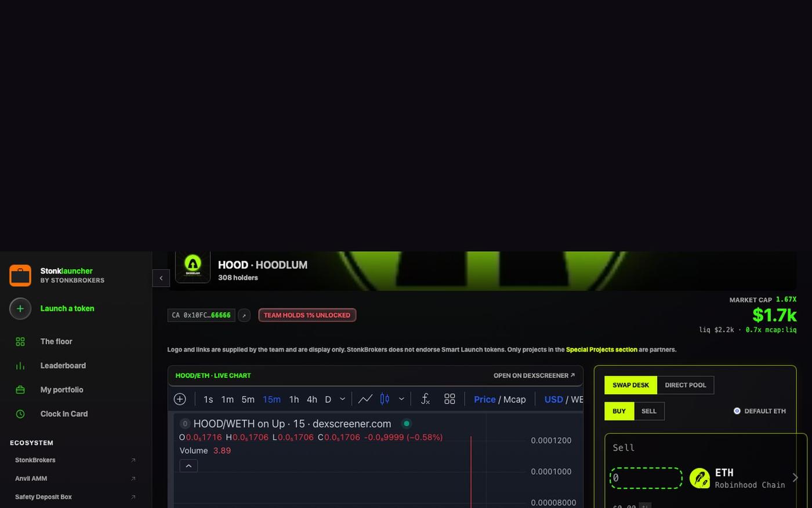Screen dimensions: 812x508
Task: Open the Clock In Card page
Action: click(x=64, y=414)
